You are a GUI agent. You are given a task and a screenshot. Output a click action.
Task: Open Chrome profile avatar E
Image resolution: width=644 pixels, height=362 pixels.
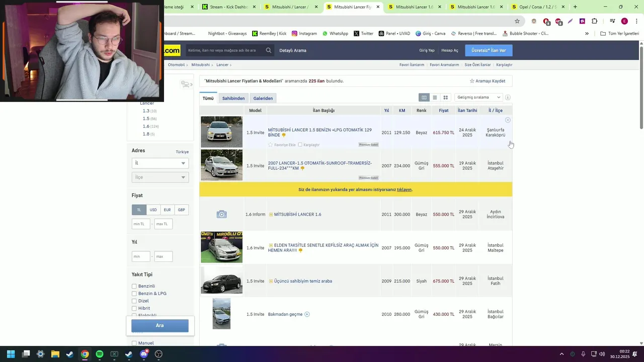(624, 21)
